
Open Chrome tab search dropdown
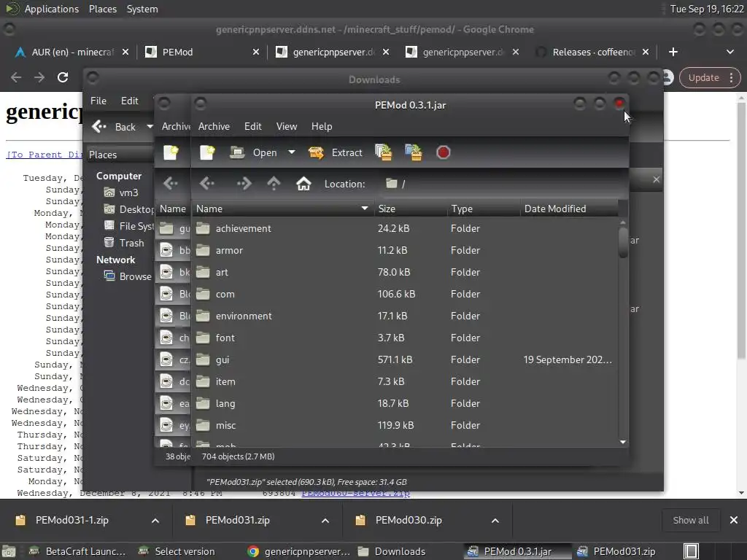pos(729,52)
